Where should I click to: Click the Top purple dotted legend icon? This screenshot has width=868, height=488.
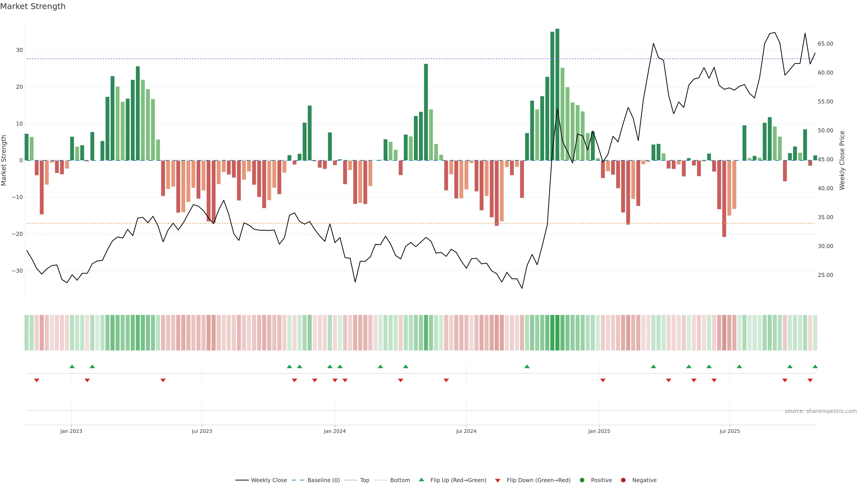pos(351,480)
